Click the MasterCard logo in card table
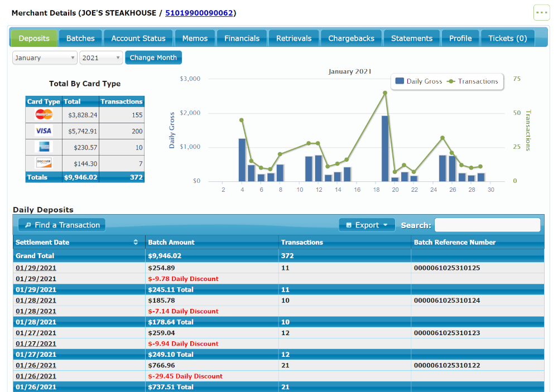The image size is (558, 392). (x=44, y=114)
